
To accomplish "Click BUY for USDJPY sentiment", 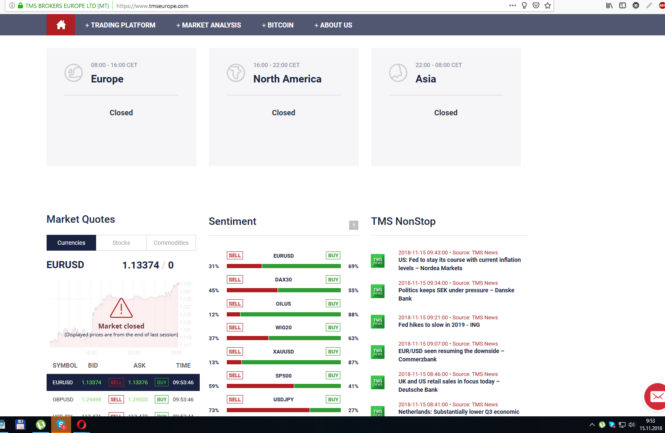I will click(333, 399).
